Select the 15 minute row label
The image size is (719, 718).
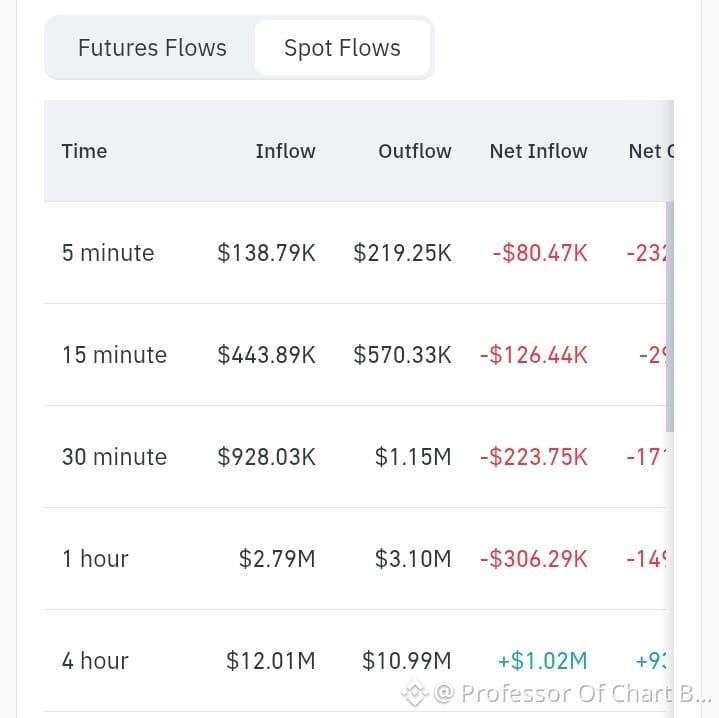tap(114, 355)
